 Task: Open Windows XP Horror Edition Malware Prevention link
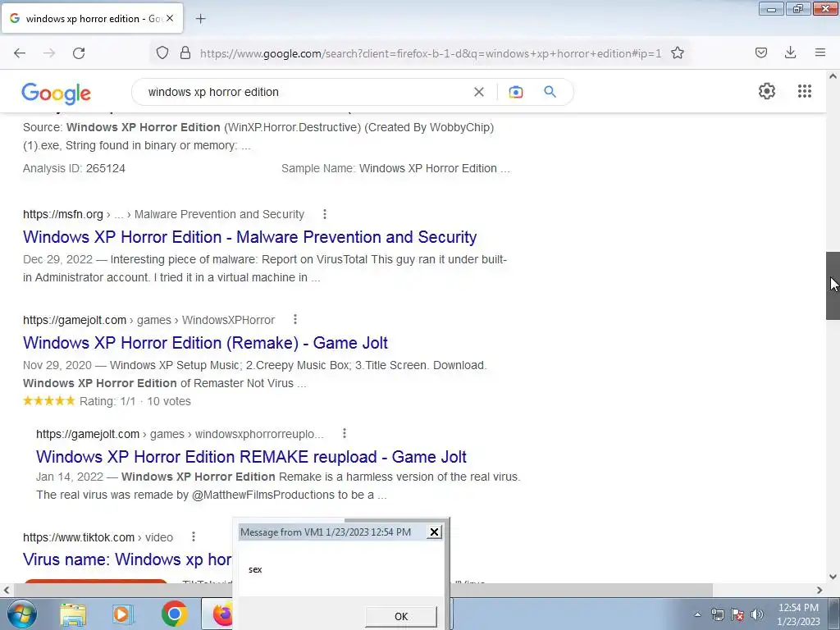(249, 237)
